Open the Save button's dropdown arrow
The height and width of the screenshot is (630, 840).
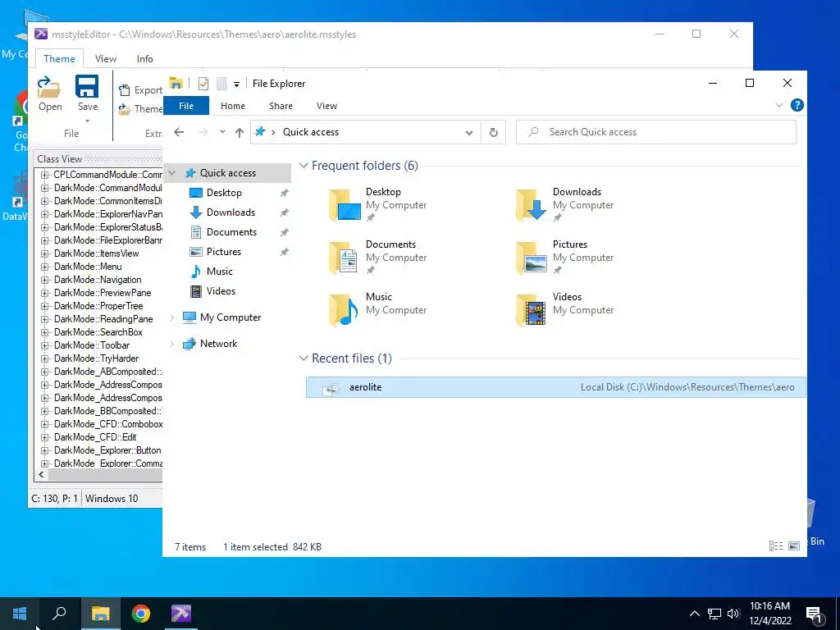pyautogui.click(x=87, y=121)
